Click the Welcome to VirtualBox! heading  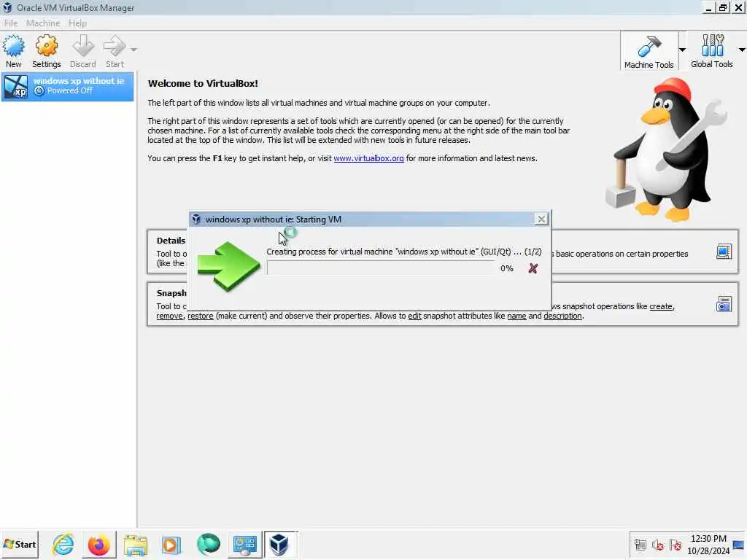[x=203, y=83]
